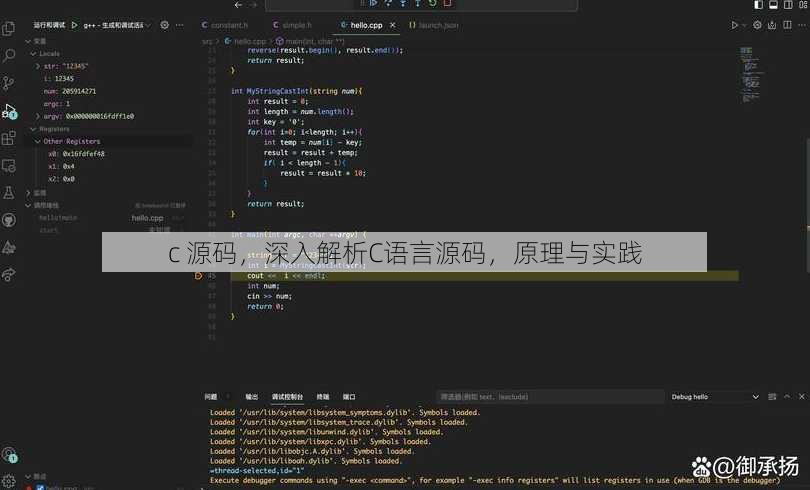The height and width of the screenshot is (490, 810).
Task: Toggle bottom panel layout icon
Action: coord(773,5)
